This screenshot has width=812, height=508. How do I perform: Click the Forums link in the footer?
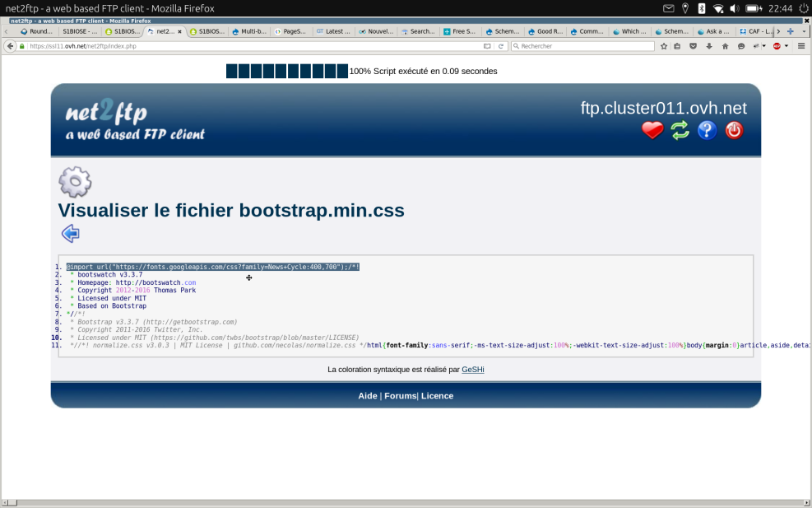pos(400,396)
